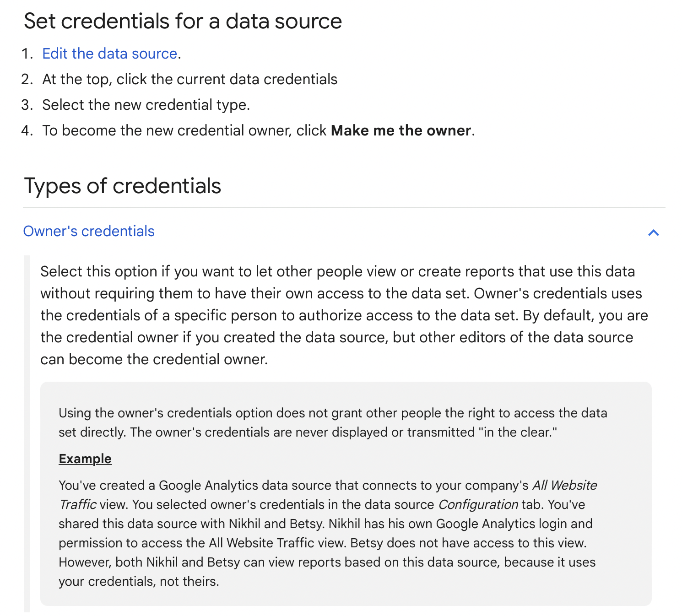
Task: Click the "Owner's credentials" section title
Action: click(x=89, y=231)
